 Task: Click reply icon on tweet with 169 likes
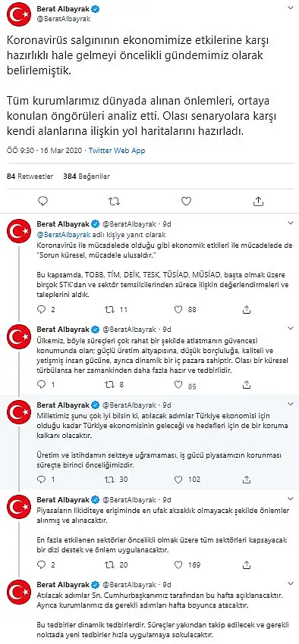coord(41,564)
